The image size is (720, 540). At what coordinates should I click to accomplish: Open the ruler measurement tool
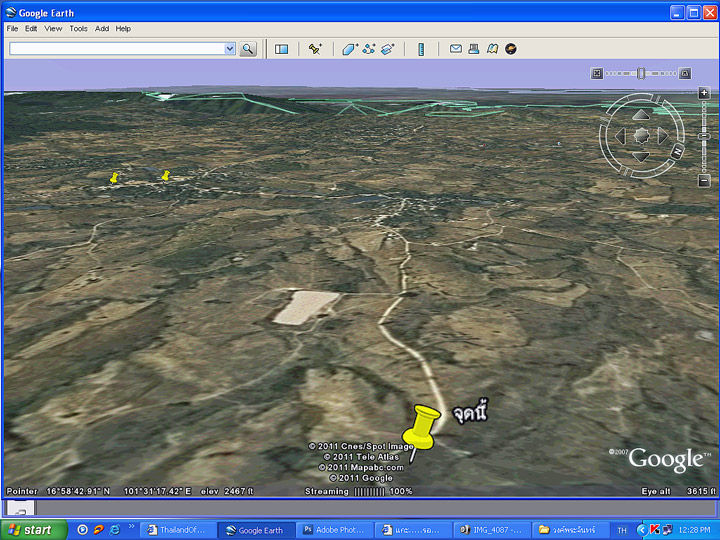(x=421, y=48)
